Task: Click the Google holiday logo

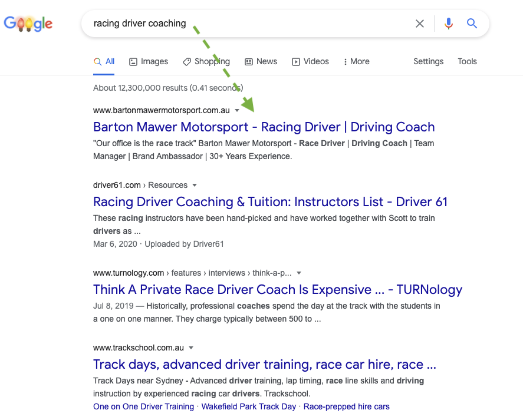Action: click(x=28, y=24)
